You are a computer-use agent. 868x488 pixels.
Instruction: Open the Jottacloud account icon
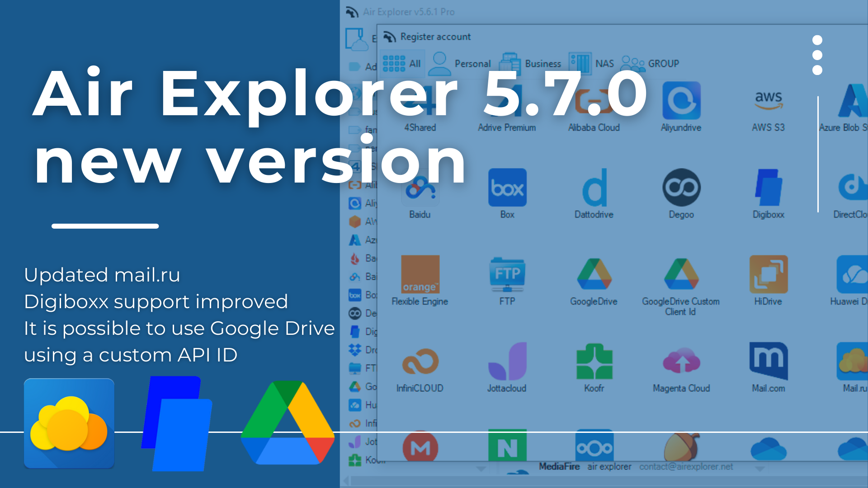click(x=507, y=359)
